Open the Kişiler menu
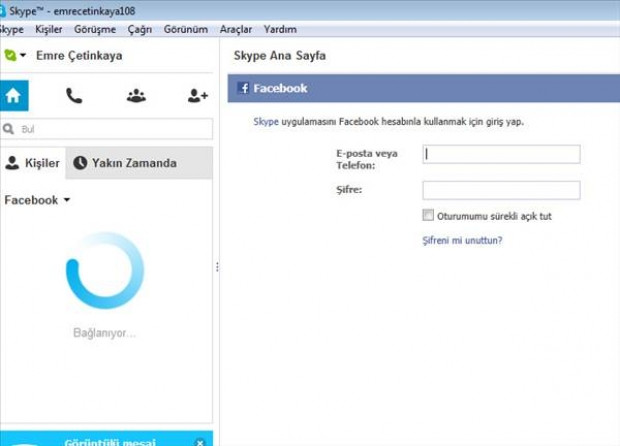Viewport: 620px width, 446px height. (49, 29)
